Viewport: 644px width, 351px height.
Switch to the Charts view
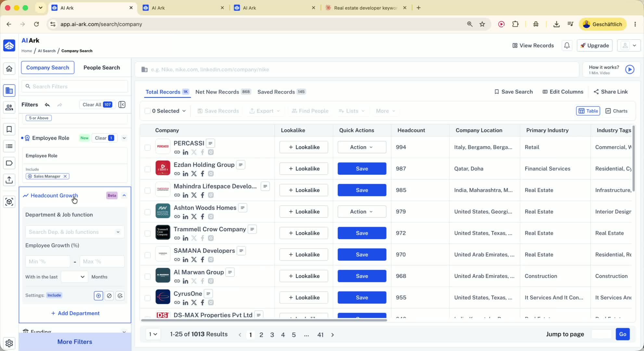pyautogui.click(x=616, y=111)
